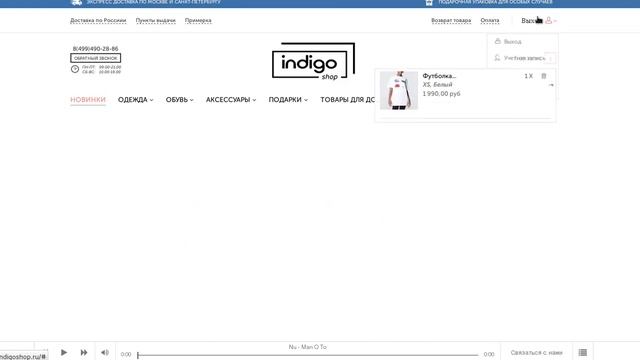Expand the Подарки dropdown menu
The image size is (640, 360).
[288, 100]
